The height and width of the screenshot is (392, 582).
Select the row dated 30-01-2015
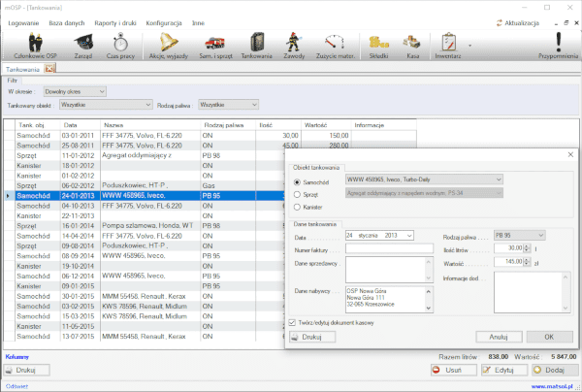[x=145, y=296]
